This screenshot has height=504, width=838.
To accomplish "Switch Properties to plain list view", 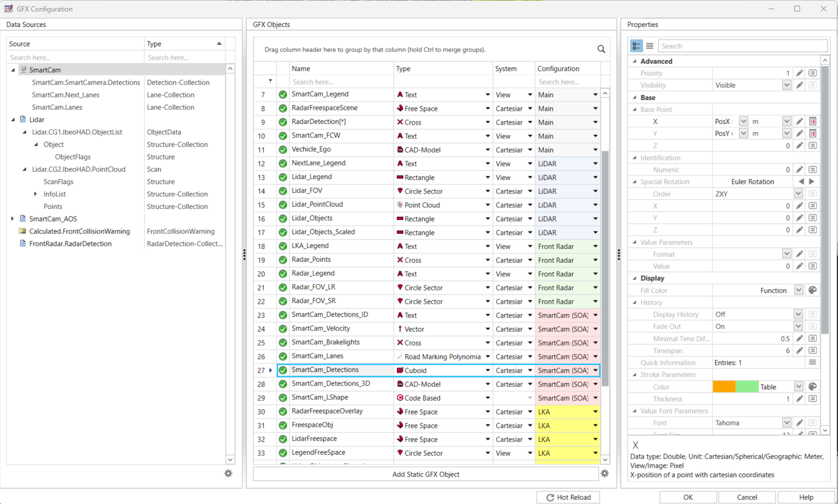I will [650, 46].
